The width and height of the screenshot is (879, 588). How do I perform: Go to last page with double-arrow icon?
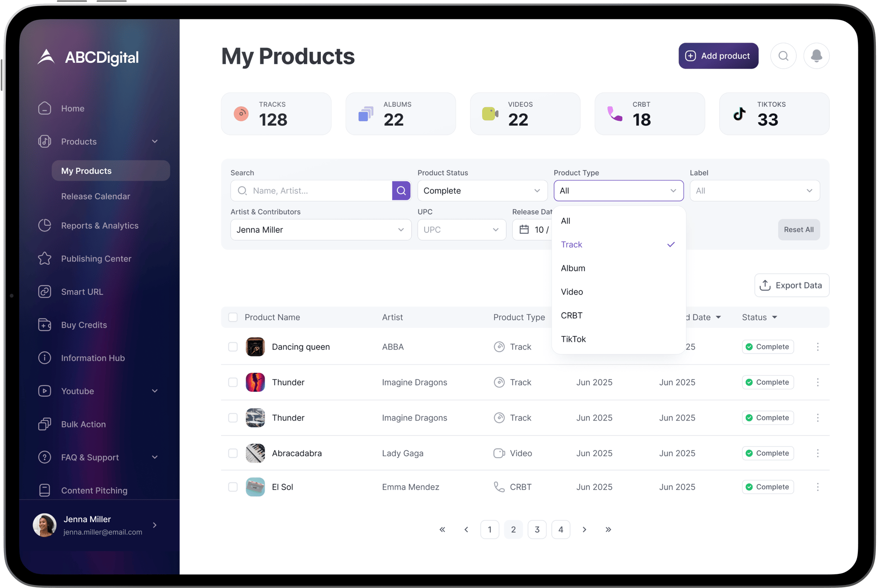pos(608,530)
